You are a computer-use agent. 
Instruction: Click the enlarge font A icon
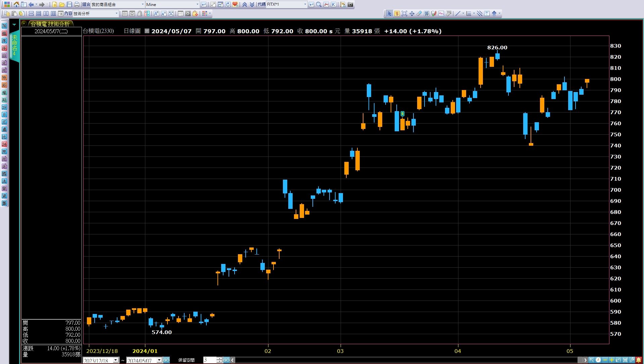(x=156, y=13)
